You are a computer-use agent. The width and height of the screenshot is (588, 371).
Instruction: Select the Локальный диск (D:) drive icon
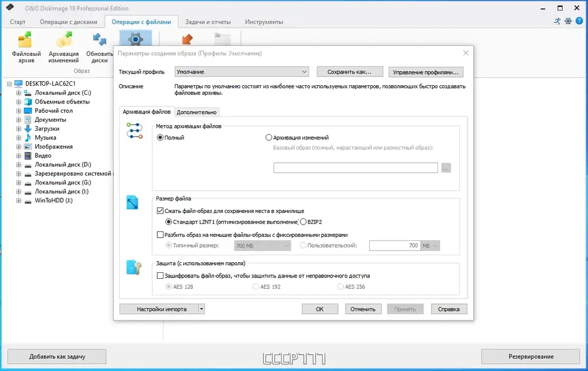click(28, 165)
